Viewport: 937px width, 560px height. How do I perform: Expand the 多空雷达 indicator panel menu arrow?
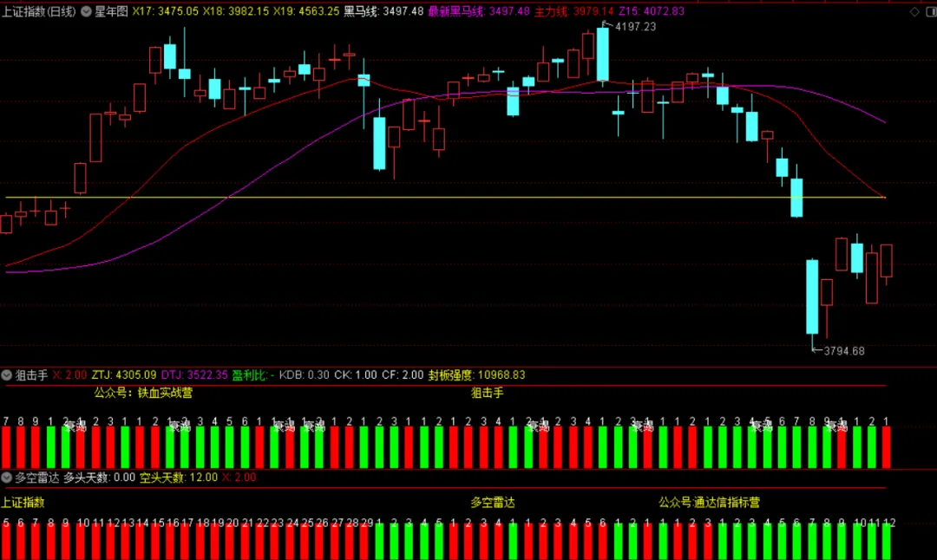tap(7, 477)
